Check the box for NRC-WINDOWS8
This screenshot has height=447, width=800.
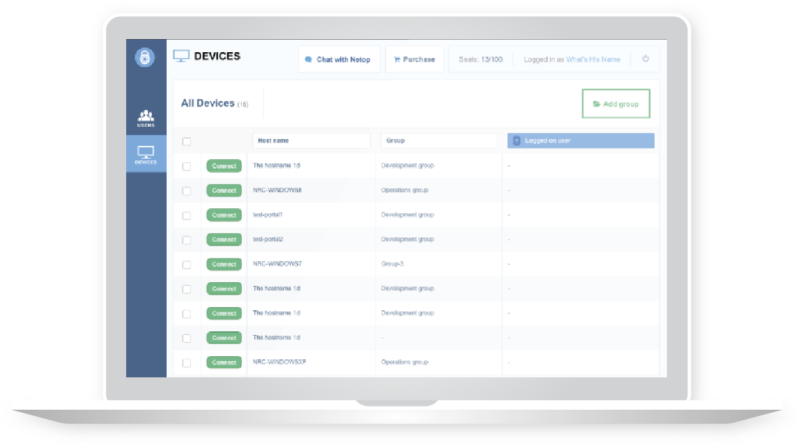pyautogui.click(x=187, y=191)
